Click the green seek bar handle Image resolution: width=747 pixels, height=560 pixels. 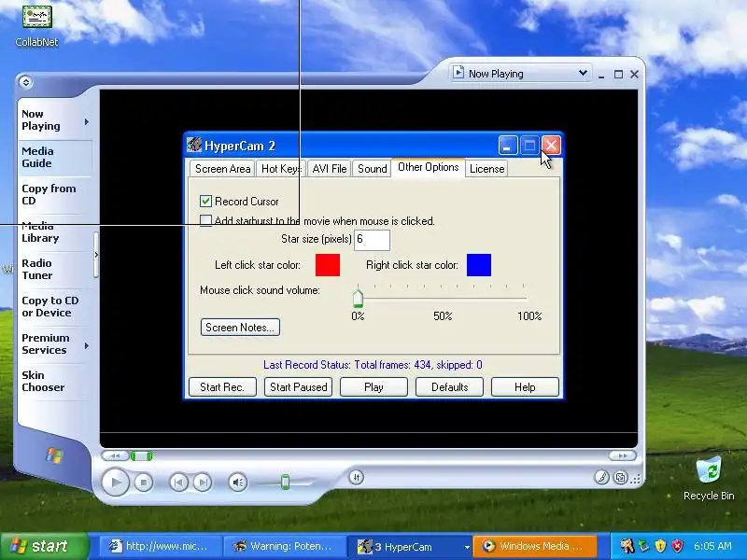point(142,456)
